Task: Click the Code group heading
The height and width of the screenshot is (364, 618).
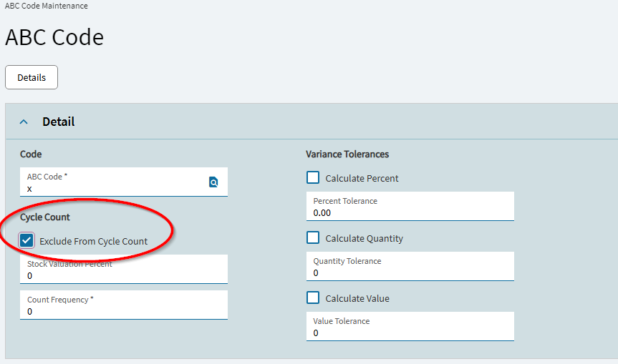Action: click(x=31, y=154)
